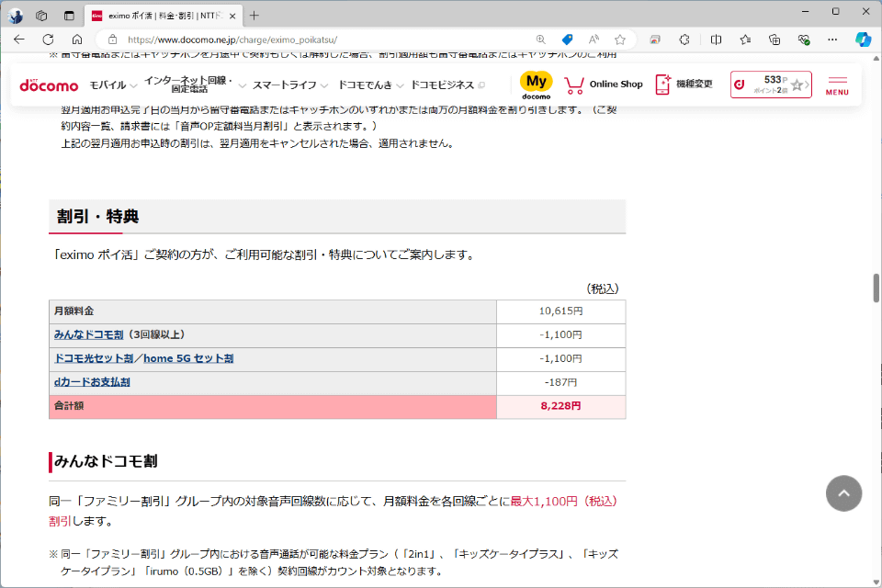Click the 機種変更 (phone upgrade) icon
The width and height of the screenshot is (882, 588).
(682, 84)
